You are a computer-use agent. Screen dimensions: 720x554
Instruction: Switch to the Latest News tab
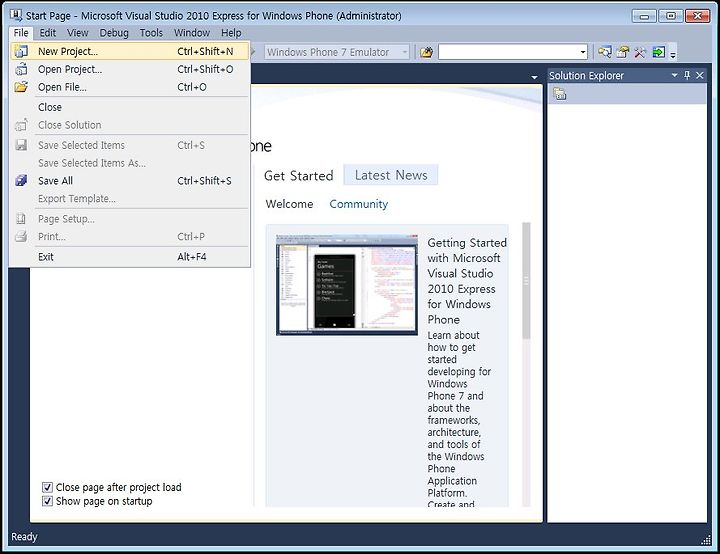[x=391, y=175]
